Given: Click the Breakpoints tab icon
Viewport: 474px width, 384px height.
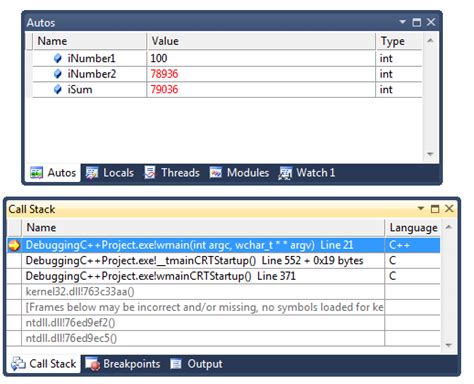Looking at the screenshot, I should point(92,364).
